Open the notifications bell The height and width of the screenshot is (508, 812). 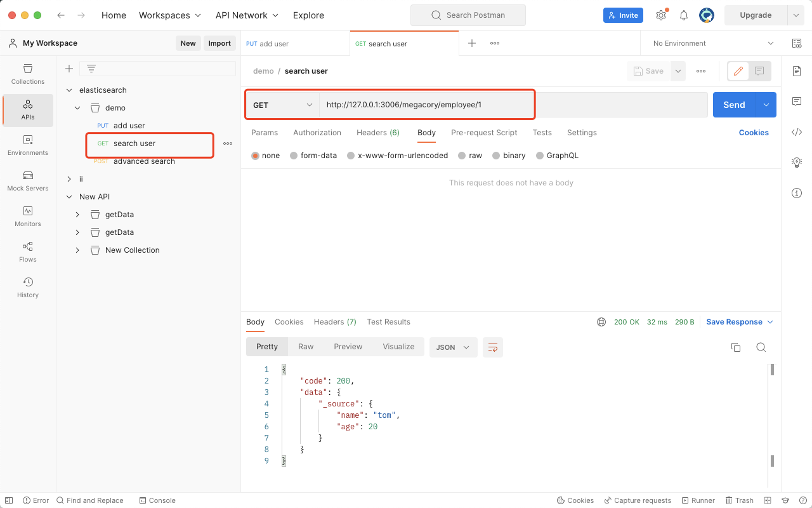(683, 15)
